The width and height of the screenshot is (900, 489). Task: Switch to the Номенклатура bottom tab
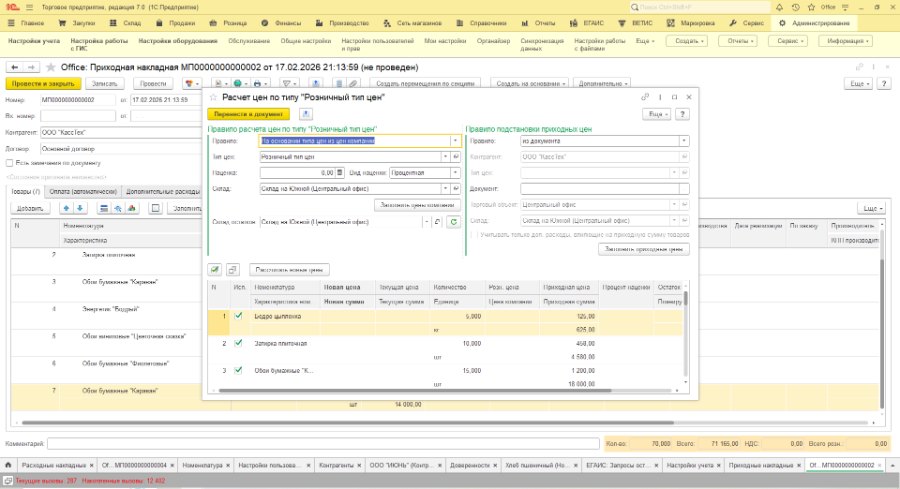(x=203, y=465)
